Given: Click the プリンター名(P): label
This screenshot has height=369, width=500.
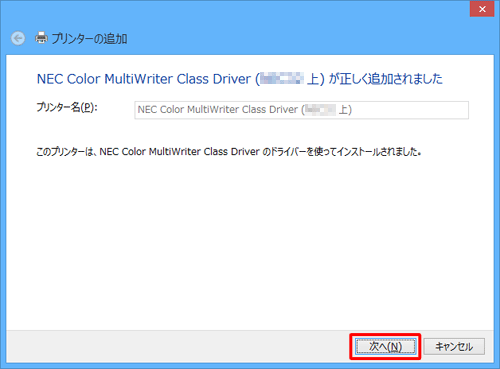Looking at the screenshot, I should pyautogui.click(x=67, y=108).
